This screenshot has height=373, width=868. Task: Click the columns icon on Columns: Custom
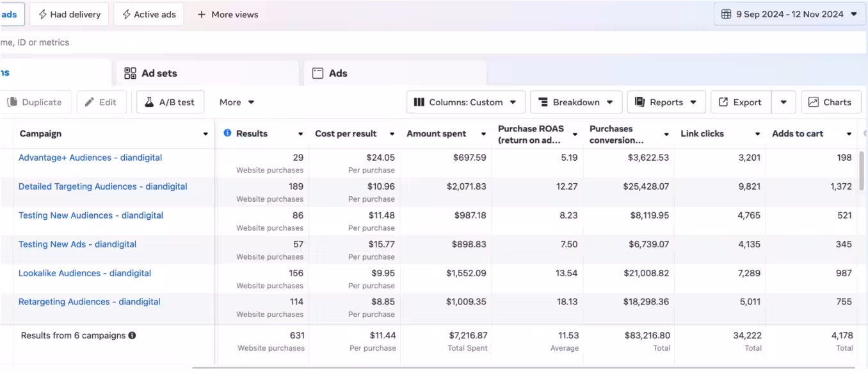pyautogui.click(x=419, y=102)
